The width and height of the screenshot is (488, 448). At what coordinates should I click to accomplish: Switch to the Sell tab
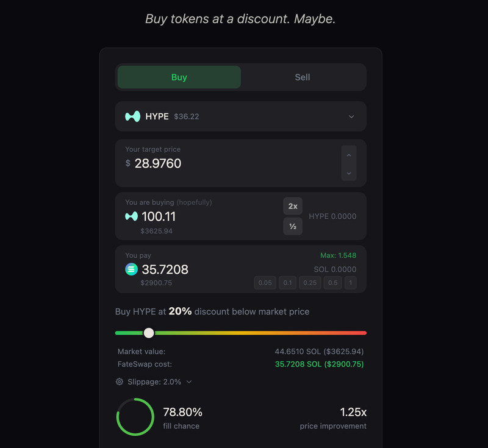coord(303,77)
